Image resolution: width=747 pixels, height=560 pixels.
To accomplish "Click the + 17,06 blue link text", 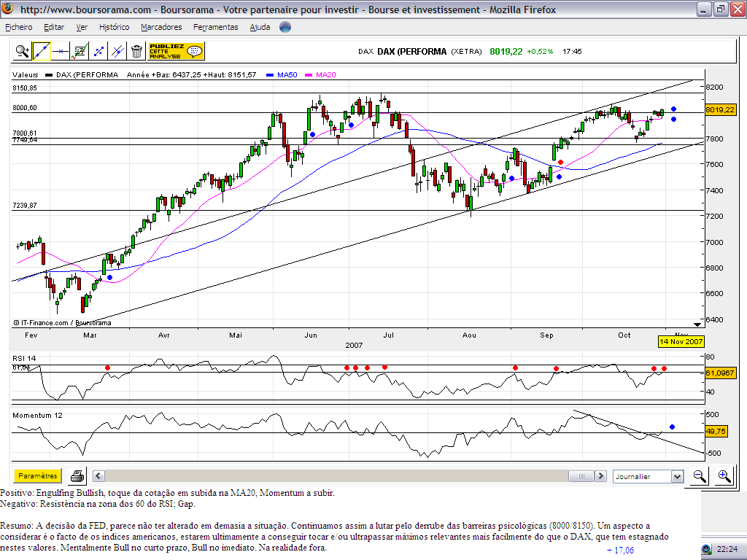I will coord(620,551).
